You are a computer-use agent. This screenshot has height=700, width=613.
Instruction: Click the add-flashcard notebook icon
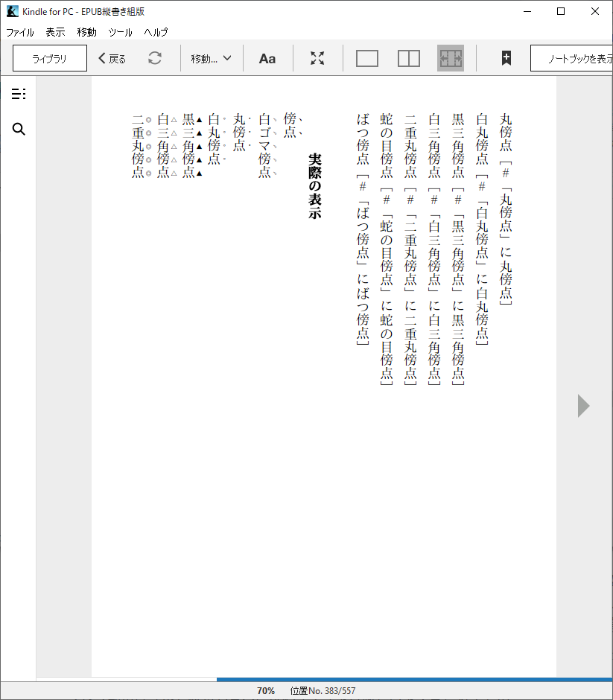[x=505, y=57]
